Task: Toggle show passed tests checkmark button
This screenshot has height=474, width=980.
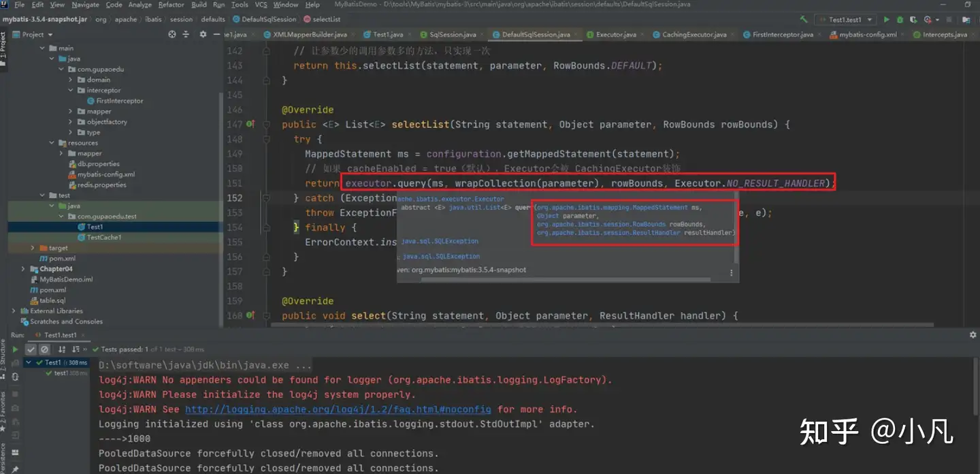Action: [31, 349]
